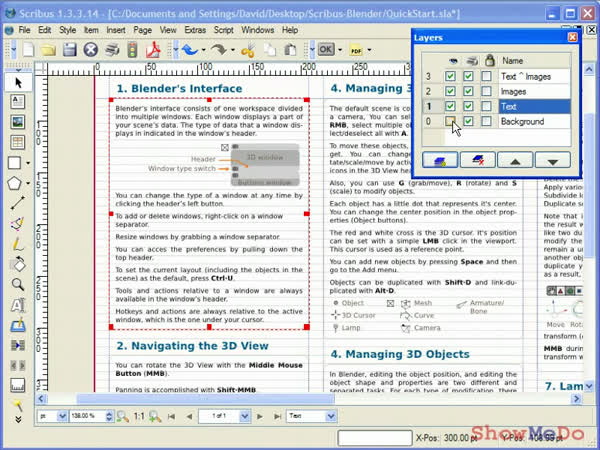Save document with floppy disk icon

click(x=70, y=50)
